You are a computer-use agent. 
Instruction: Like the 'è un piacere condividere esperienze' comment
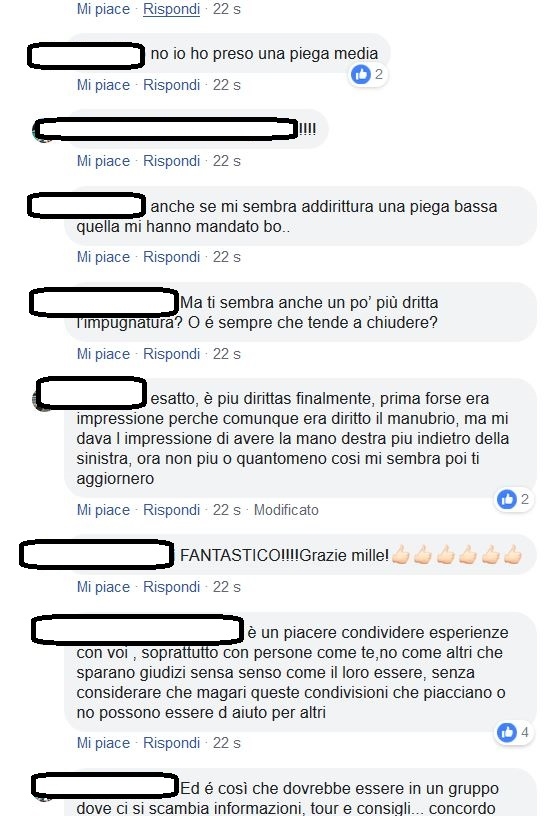103,743
